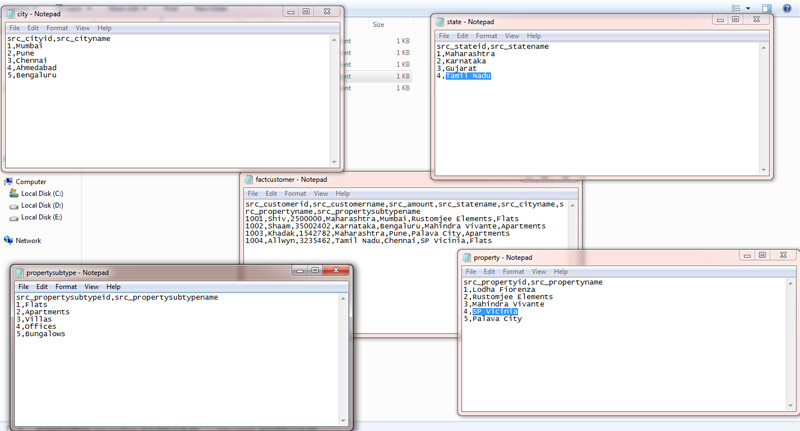Click the factcustomer Notepad title bar icon
The height and width of the screenshot is (431, 800).
click(248, 180)
